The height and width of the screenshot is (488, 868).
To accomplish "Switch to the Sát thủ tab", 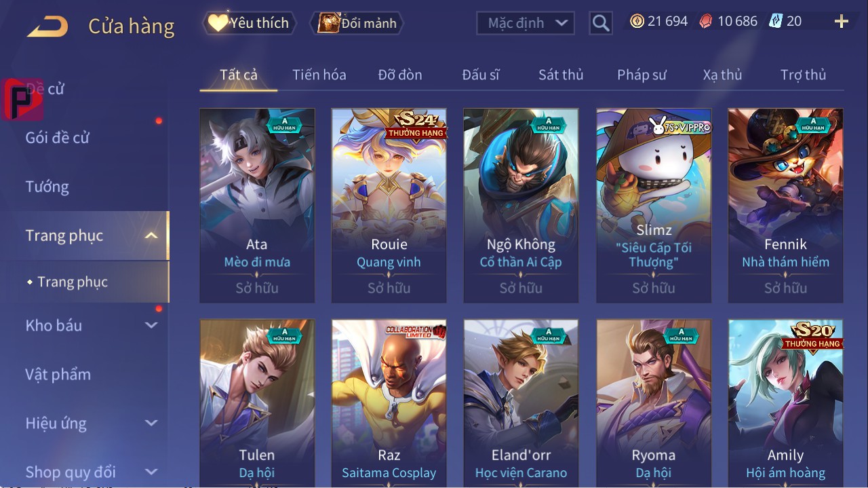I will pos(561,75).
